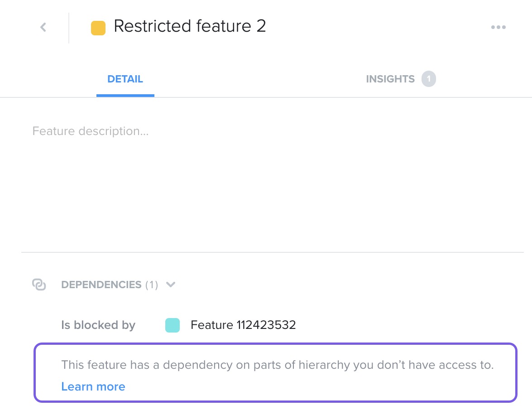Click the DEPENDENCIES section header label

point(101,285)
